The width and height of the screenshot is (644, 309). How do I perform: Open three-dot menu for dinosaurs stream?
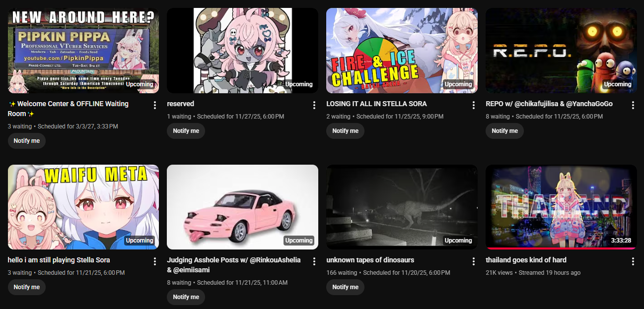click(x=474, y=261)
